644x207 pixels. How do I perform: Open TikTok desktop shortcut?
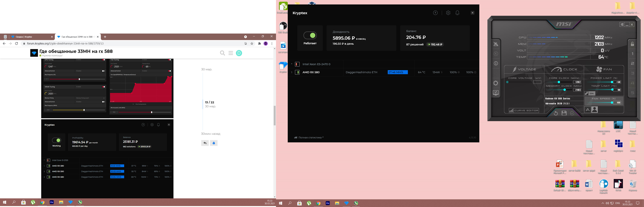618,185
